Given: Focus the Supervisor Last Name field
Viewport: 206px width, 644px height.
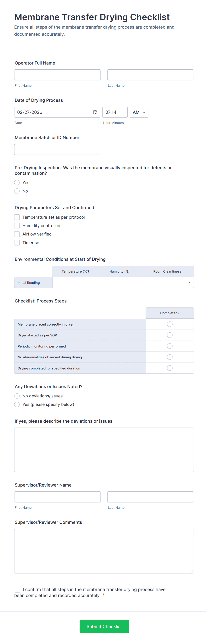Looking at the screenshot, I should click(x=150, y=497).
